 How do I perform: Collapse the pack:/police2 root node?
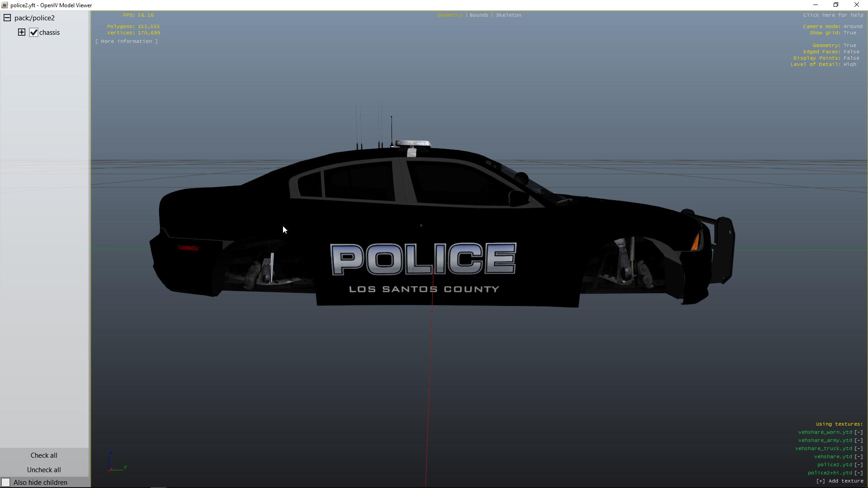coord(7,18)
